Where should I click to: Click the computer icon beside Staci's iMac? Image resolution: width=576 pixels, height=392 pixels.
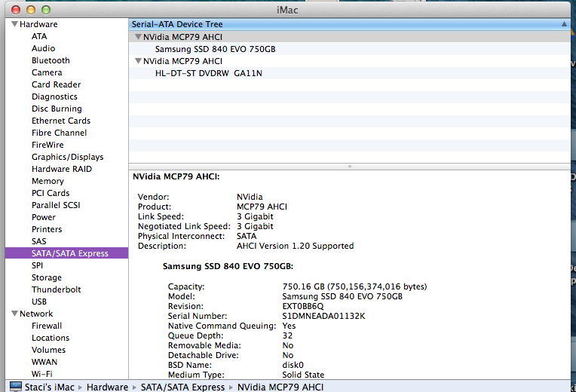16,387
